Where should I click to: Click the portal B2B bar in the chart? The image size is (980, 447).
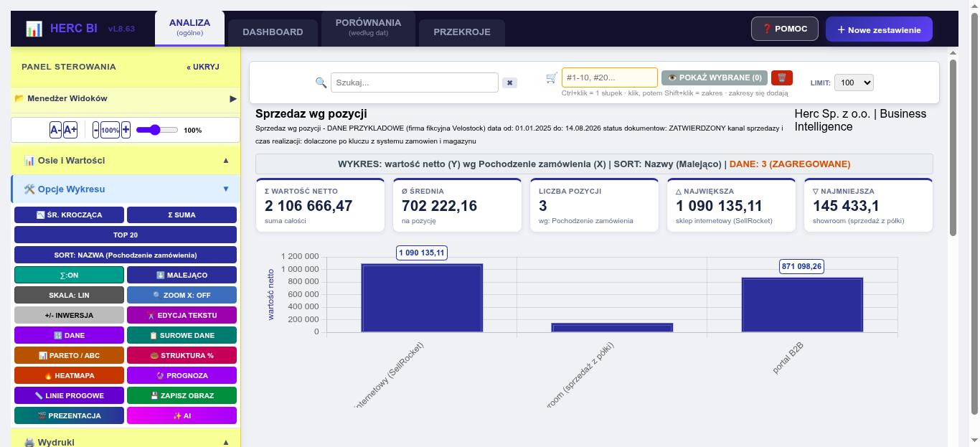pos(802,305)
